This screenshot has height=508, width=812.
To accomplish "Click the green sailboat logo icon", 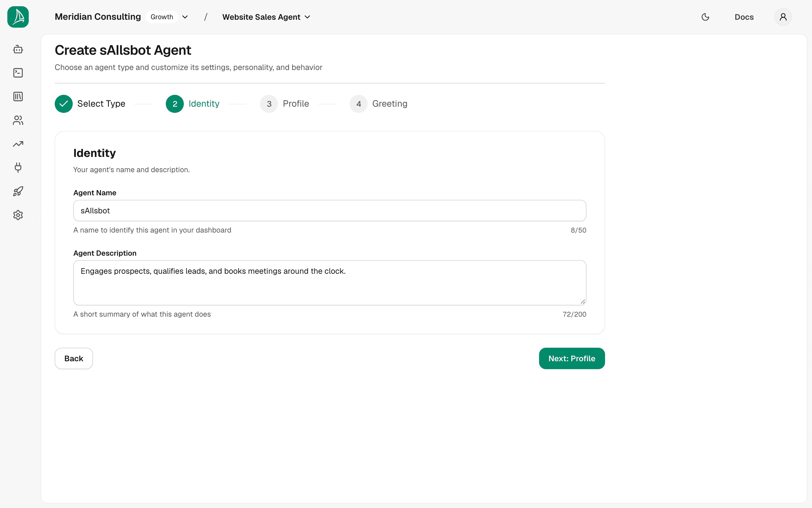I will pyautogui.click(x=18, y=17).
